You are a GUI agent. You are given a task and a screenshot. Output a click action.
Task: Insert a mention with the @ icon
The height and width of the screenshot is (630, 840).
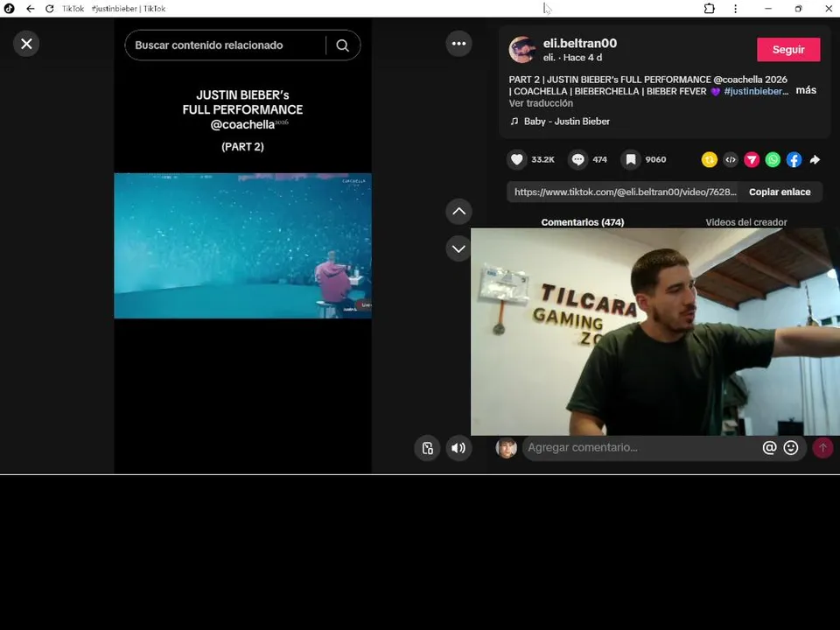pos(769,448)
